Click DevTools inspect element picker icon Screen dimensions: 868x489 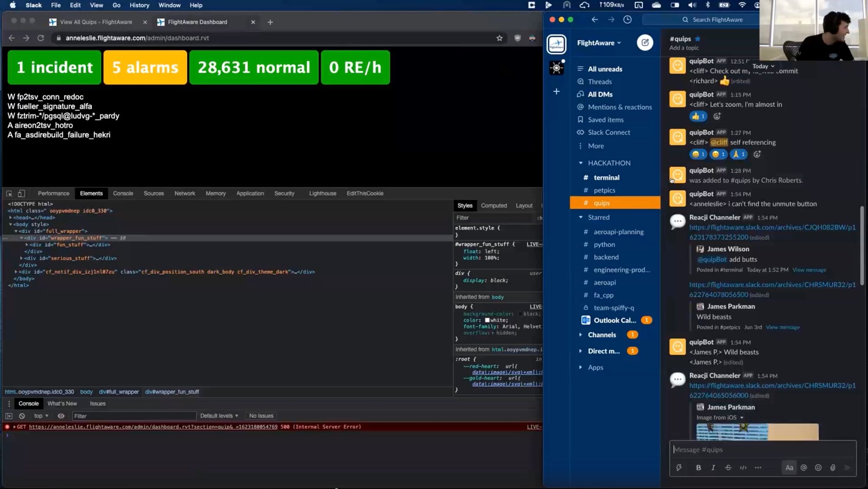[9, 194]
